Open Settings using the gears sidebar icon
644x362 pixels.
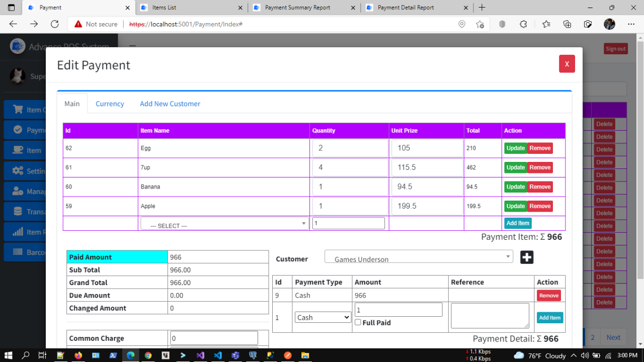[18, 171]
